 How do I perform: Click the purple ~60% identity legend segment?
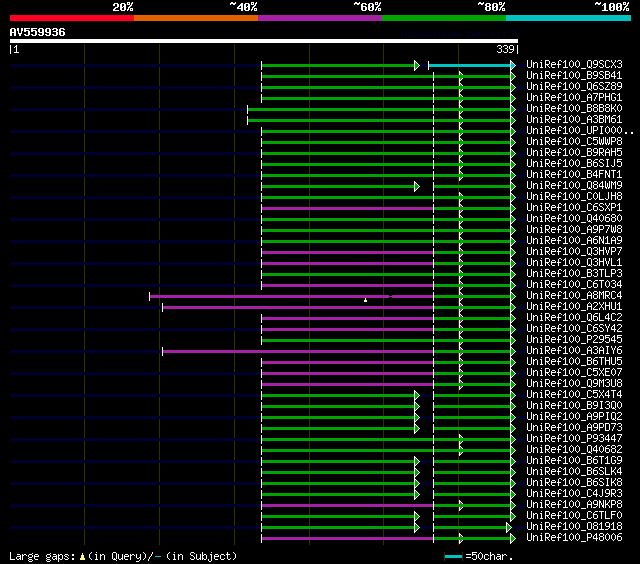[320, 18]
